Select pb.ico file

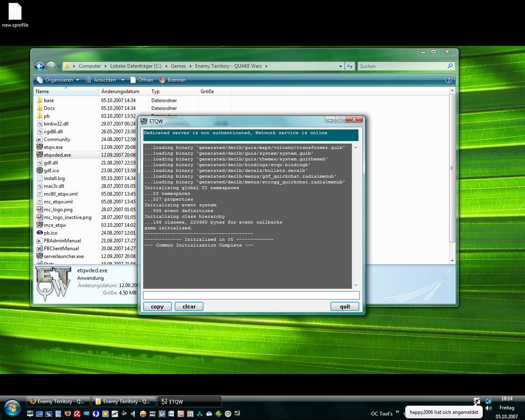50,233
